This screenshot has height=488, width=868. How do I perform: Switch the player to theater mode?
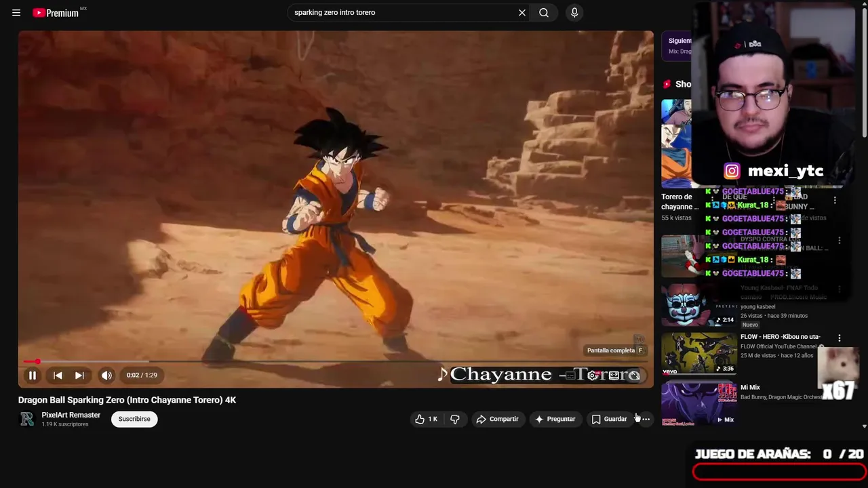click(x=614, y=375)
